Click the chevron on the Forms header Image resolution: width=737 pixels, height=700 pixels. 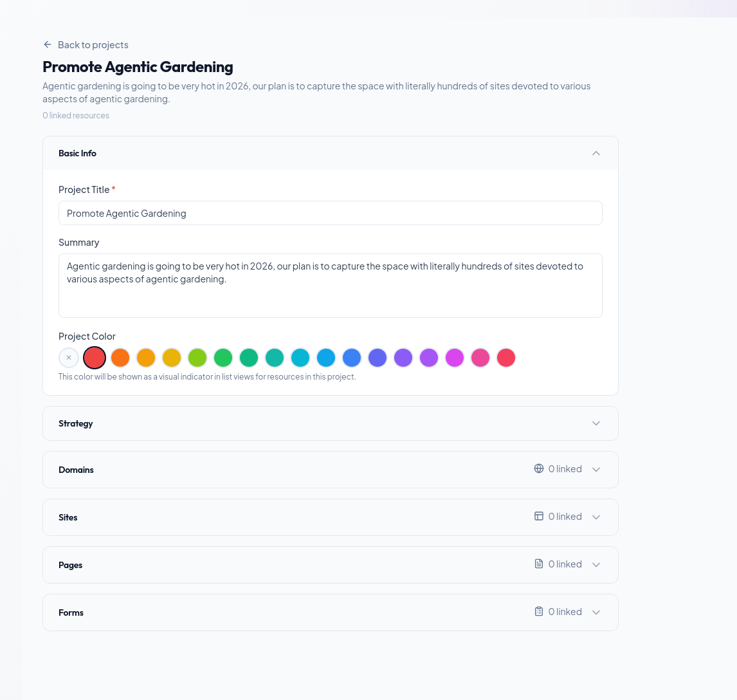[596, 612]
